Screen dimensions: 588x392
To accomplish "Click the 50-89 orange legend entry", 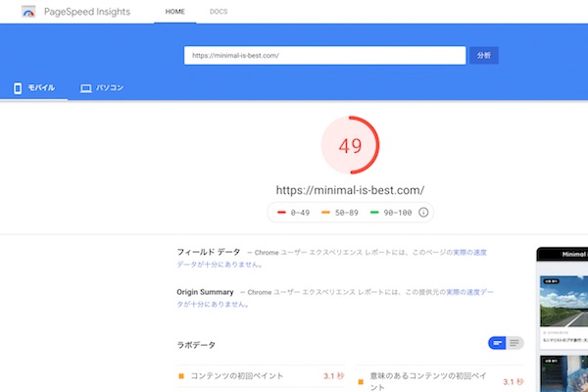I will 340,213.
